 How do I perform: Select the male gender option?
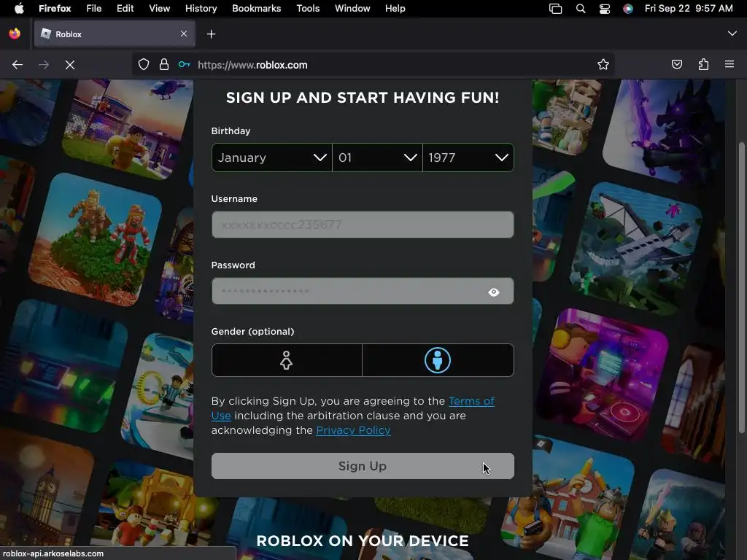pos(438,360)
